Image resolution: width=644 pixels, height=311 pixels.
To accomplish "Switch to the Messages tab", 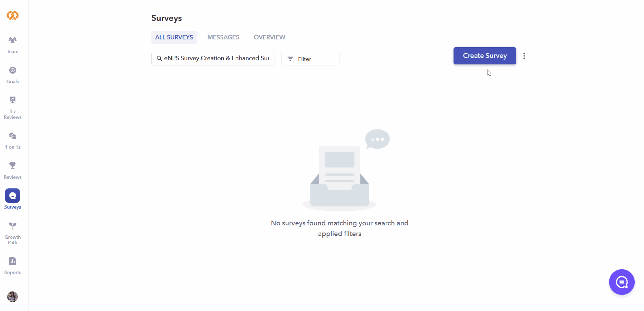I will (223, 37).
